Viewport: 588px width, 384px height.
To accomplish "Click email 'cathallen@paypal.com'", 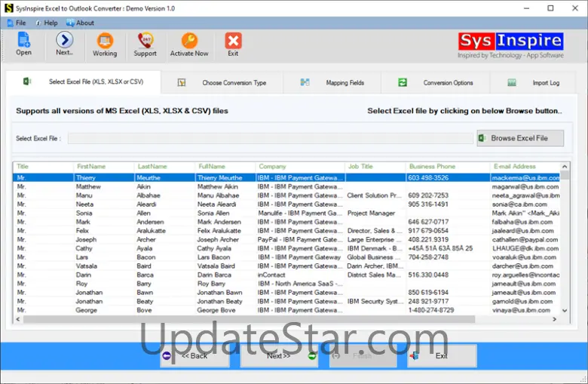I will point(525,240).
